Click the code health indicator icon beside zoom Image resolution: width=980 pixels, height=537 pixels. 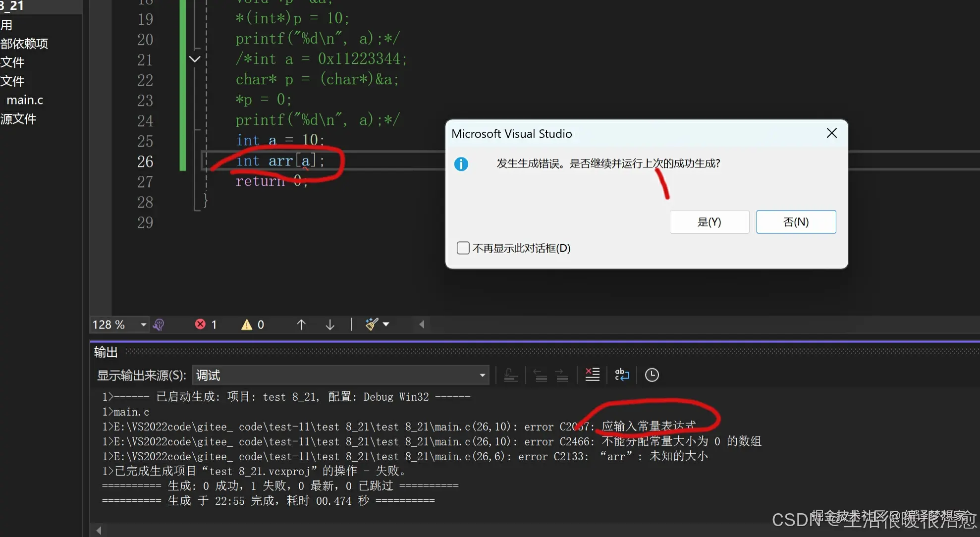coord(159,324)
